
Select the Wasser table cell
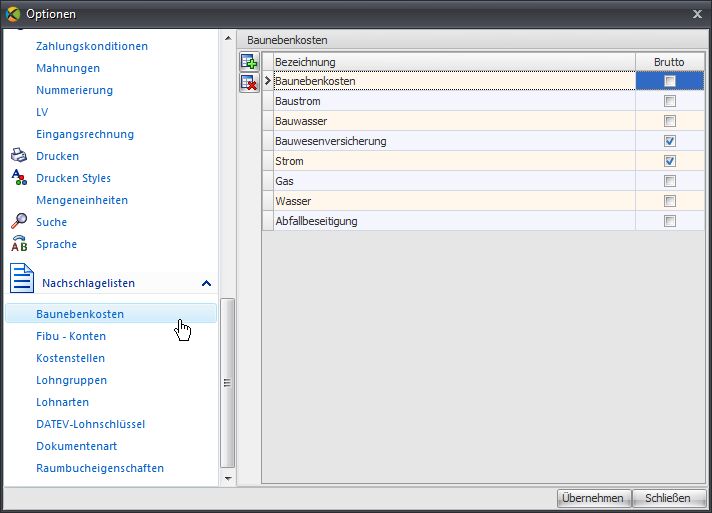[x=454, y=201]
